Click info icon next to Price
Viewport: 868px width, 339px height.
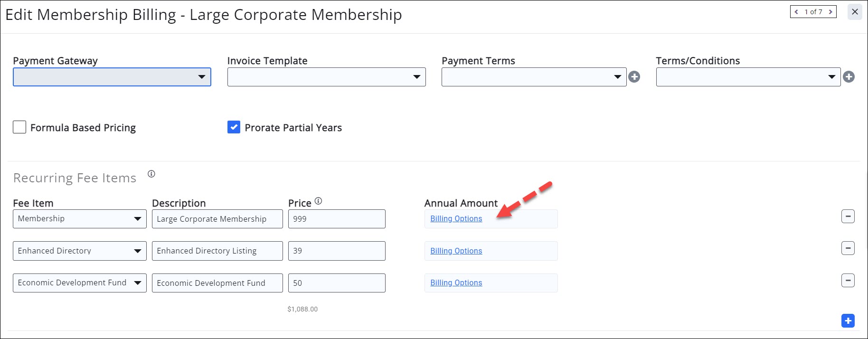318,201
